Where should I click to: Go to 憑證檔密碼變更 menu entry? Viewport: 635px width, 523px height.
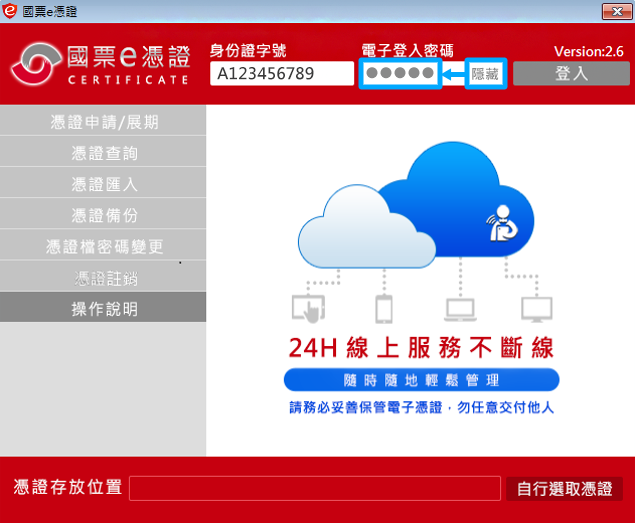(x=104, y=246)
